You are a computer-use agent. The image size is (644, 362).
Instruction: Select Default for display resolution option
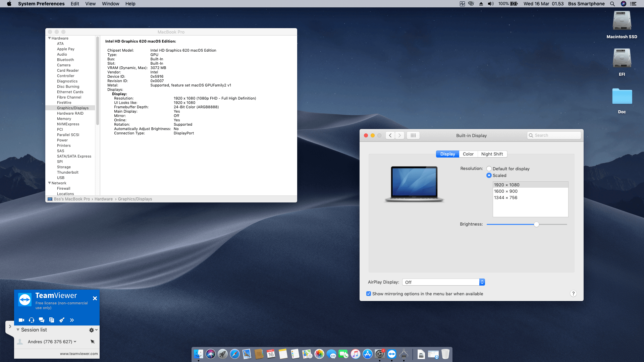(x=489, y=169)
